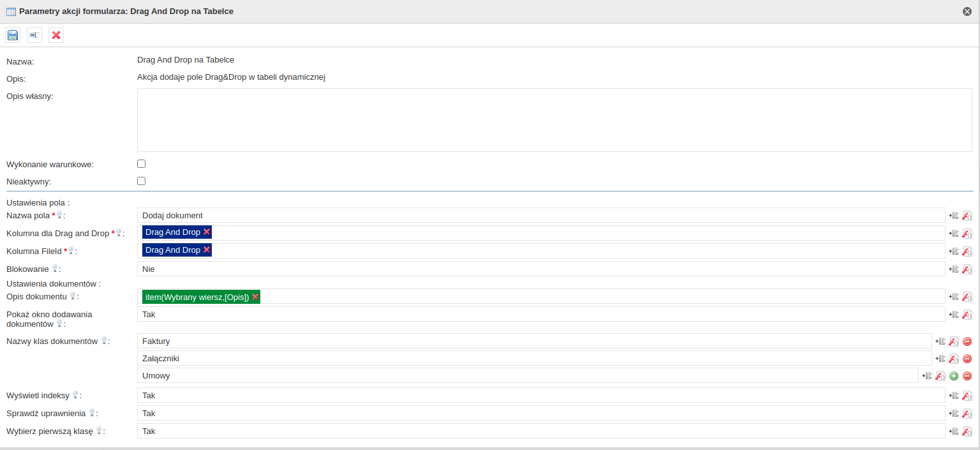The height and width of the screenshot is (450, 980).
Task: Click the save (floppy disk) toolbar icon
Action: point(13,35)
